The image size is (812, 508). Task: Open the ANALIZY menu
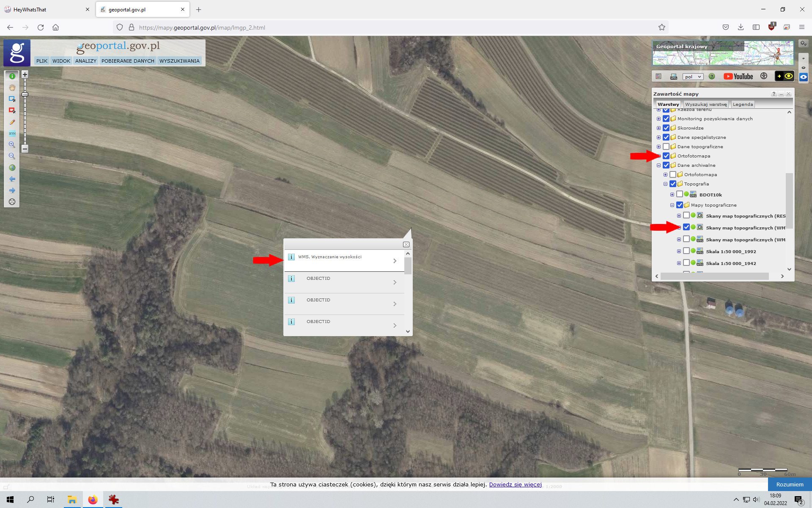[x=85, y=61]
